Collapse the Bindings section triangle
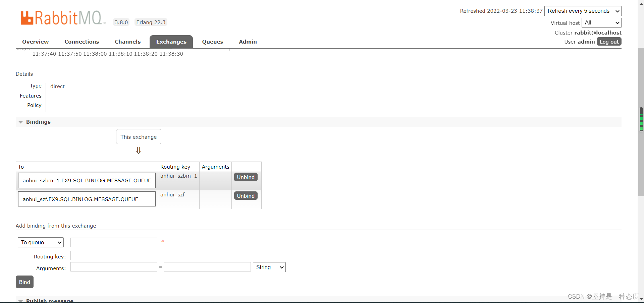644x303 pixels. pyautogui.click(x=21, y=122)
